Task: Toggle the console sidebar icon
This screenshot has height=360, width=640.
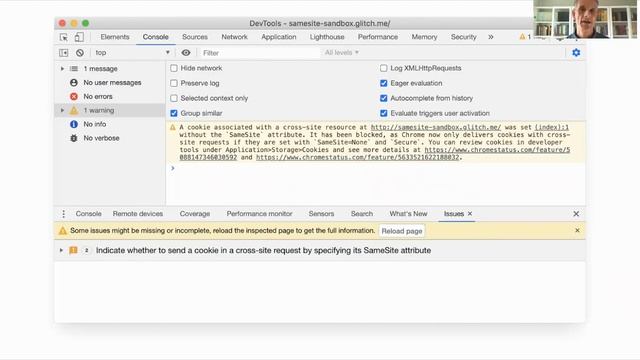Action: (x=64, y=53)
